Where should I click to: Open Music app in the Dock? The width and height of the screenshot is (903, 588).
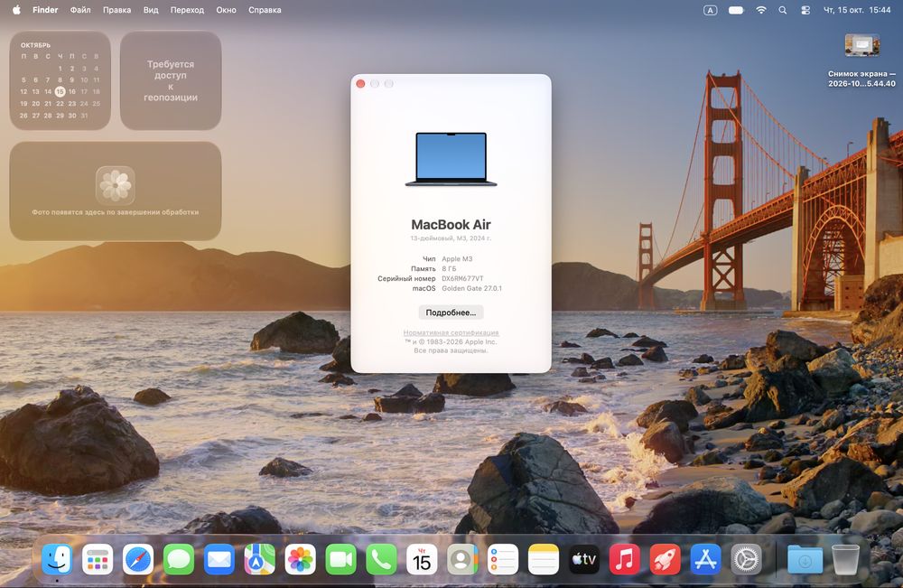point(624,559)
